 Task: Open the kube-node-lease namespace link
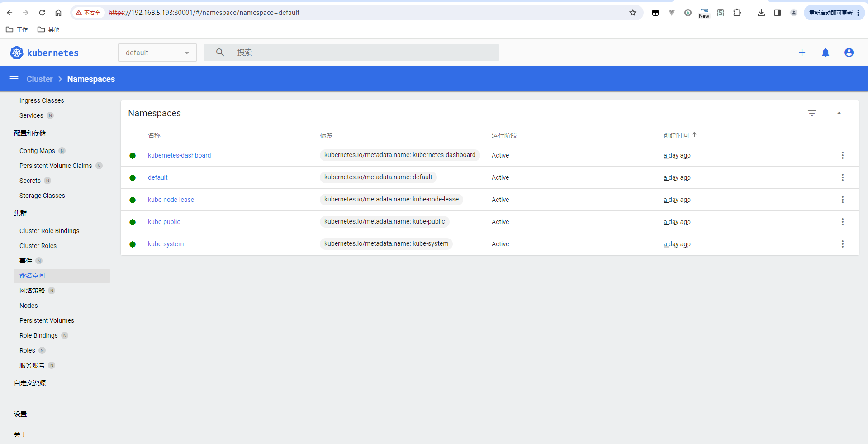click(x=171, y=200)
